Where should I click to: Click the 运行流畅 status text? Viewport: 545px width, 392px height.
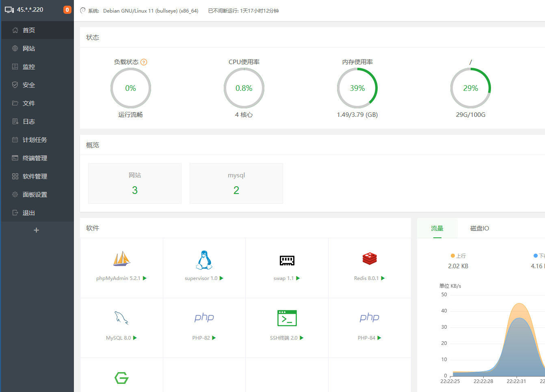click(130, 115)
